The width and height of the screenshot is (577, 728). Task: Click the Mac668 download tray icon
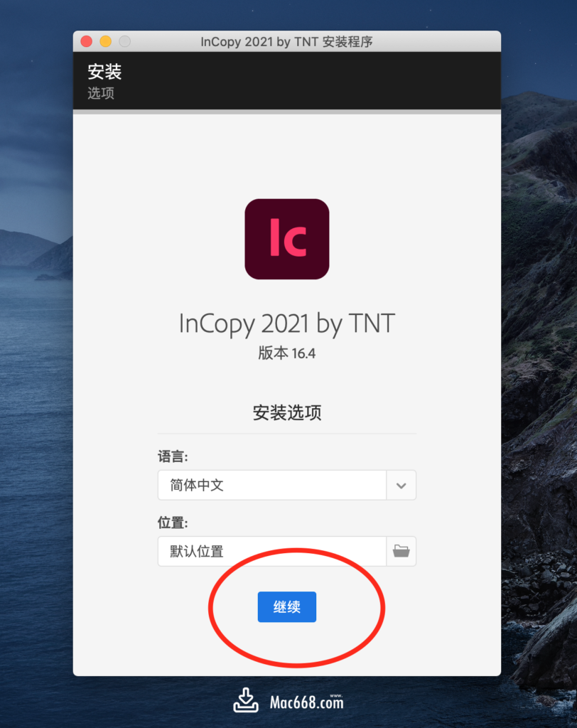[246, 700]
